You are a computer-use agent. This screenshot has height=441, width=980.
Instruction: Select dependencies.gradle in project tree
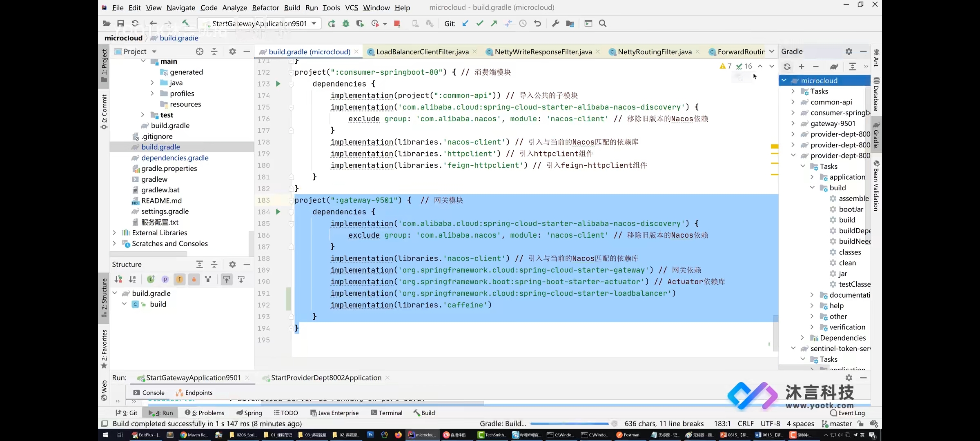tap(175, 158)
